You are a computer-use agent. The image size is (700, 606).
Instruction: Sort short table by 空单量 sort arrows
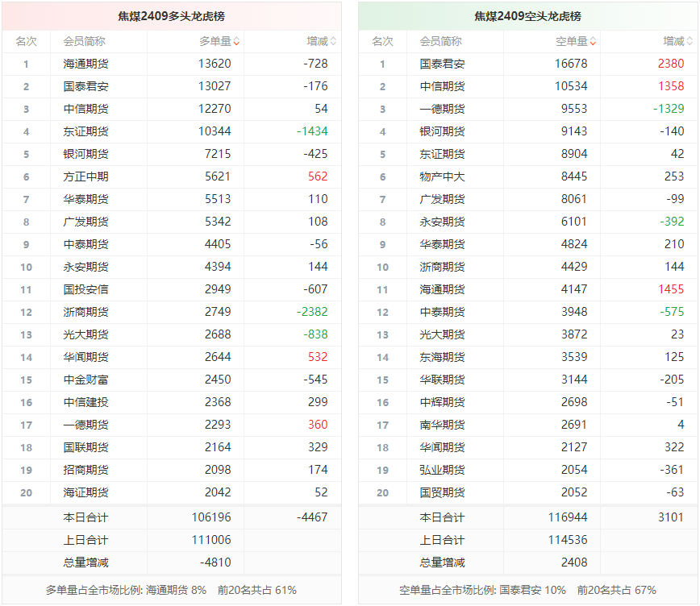[x=593, y=41]
